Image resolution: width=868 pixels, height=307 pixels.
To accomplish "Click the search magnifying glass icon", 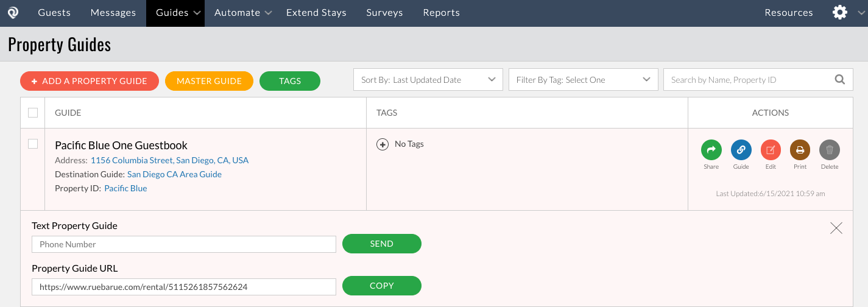I will (x=840, y=79).
